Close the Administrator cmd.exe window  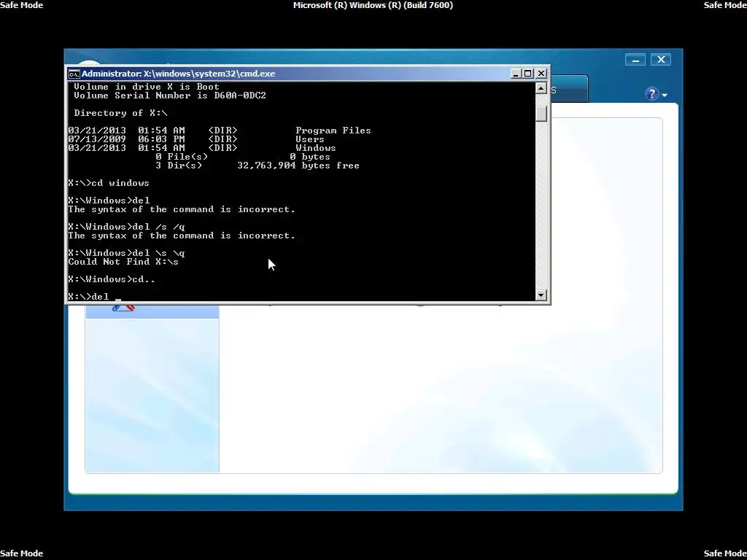(541, 74)
